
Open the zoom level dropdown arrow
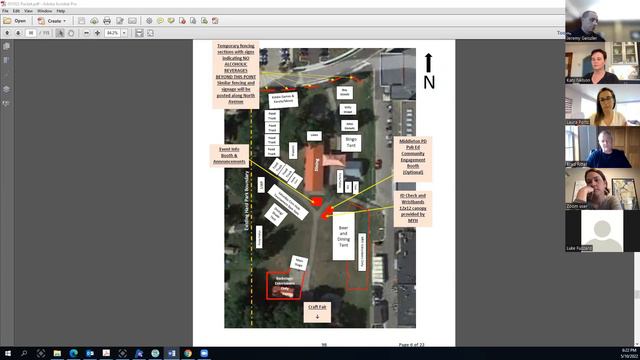coord(124,33)
